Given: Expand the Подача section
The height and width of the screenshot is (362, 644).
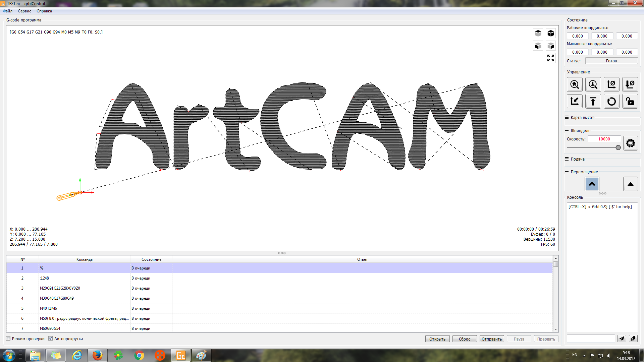Looking at the screenshot, I should 577,159.
